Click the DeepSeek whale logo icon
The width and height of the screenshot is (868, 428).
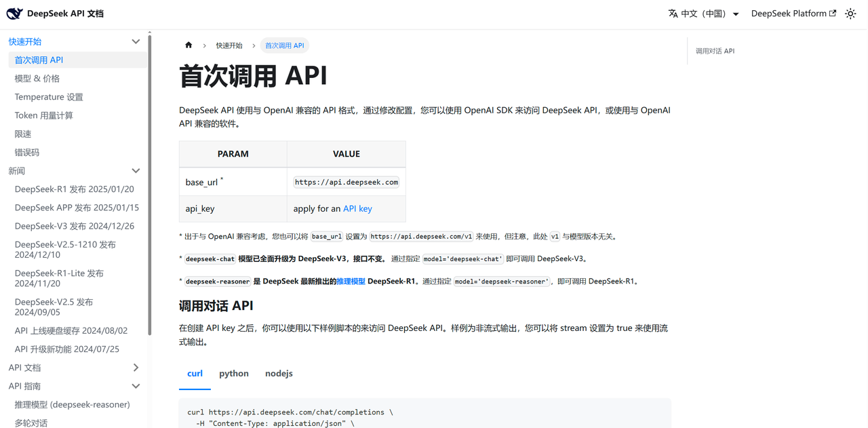click(x=14, y=14)
